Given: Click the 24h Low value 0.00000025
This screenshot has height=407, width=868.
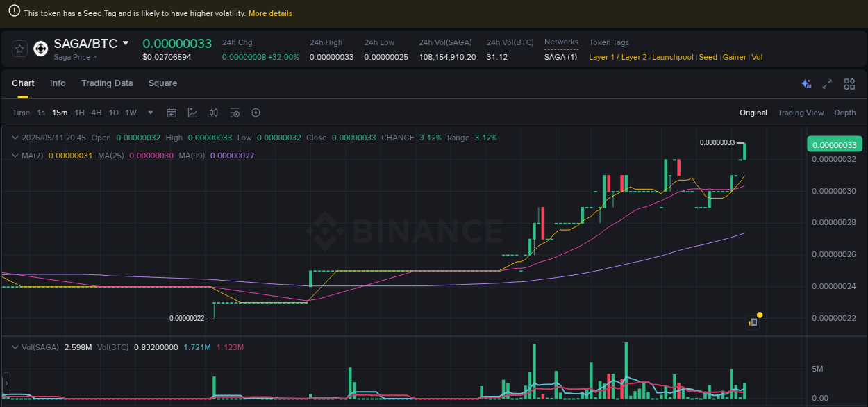Looking at the screenshot, I should click(386, 57).
